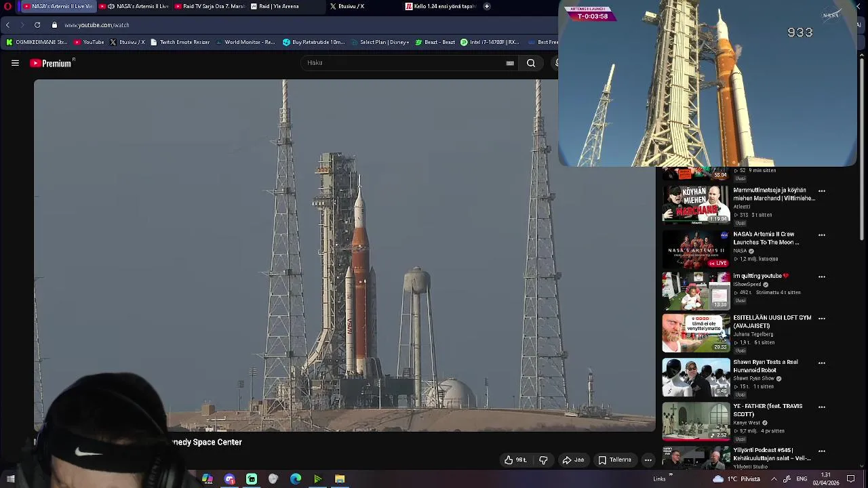868x488 pixels.
Task: Open the World Monitor bookmark
Action: 245,42
